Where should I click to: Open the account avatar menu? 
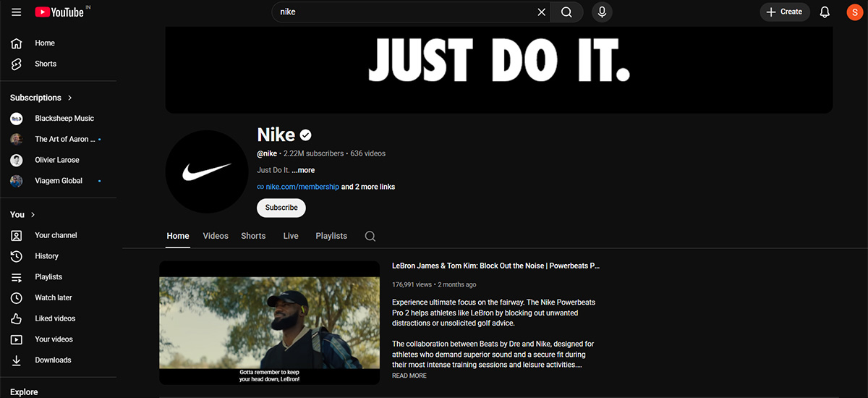coord(854,12)
